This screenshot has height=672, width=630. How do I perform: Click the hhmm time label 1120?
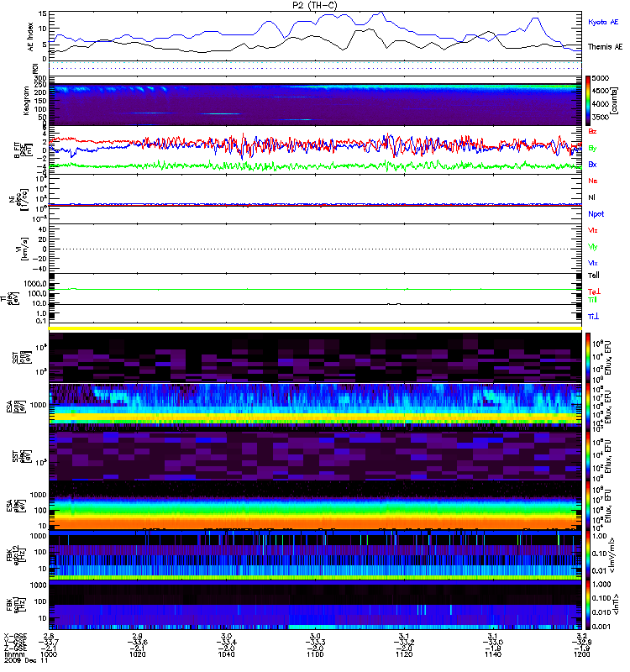404,654
